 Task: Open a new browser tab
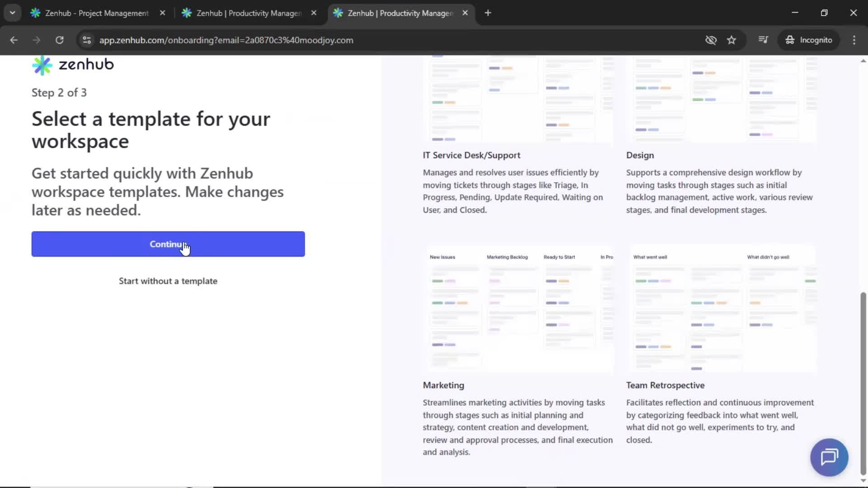pos(488,13)
